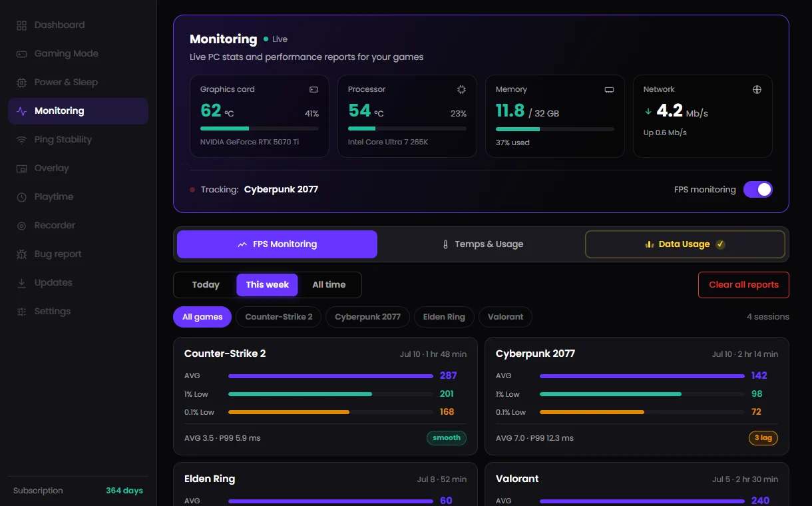The width and height of the screenshot is (812, 506).
Task: Click the Power & Sleep chip icon
Action: (22, 83)
